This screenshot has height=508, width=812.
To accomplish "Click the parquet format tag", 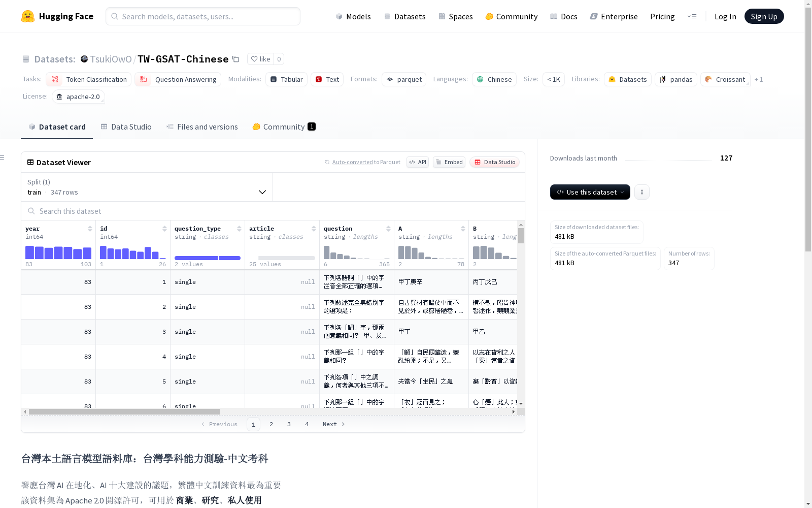I will pyautogui.click(x=404, y=79).
